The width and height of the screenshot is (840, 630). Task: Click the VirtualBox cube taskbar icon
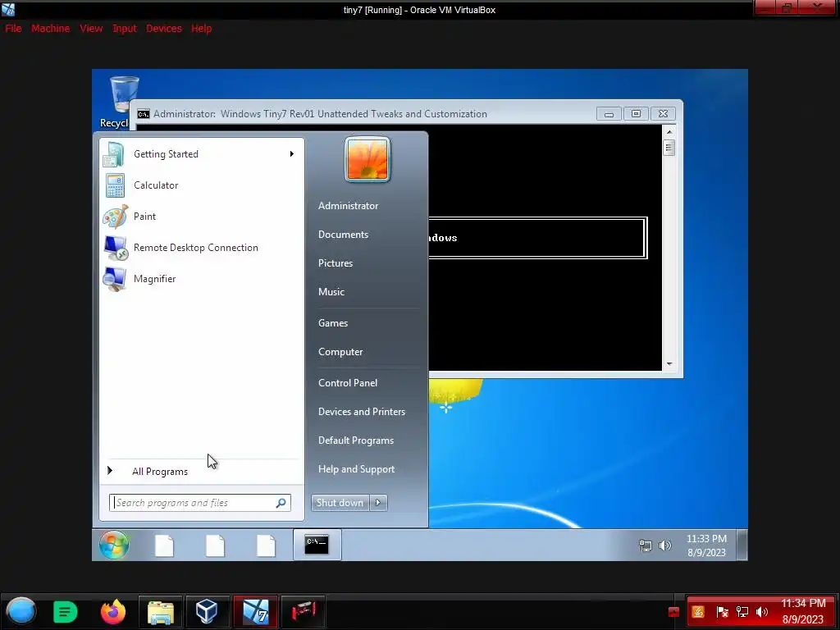(207, 612)
